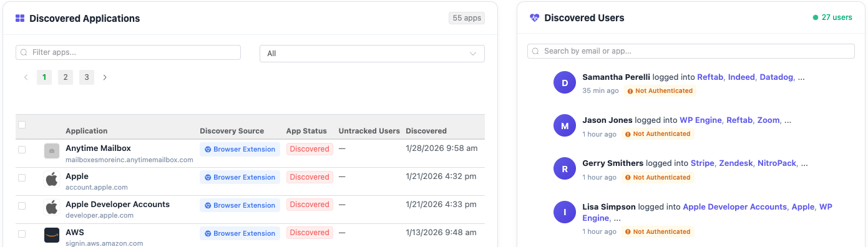Image resolution: width=868 pixels, height=247 pixels.
Task: Open Apple Developer Accounts link for Lisa Simpson
Action: [x=735, y=206]
